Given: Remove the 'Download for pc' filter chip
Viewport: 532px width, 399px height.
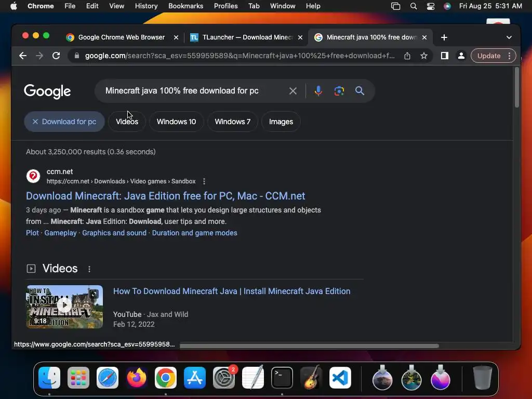Looking at the screenshot, I should pyautogui.click(x=35, y=122).
